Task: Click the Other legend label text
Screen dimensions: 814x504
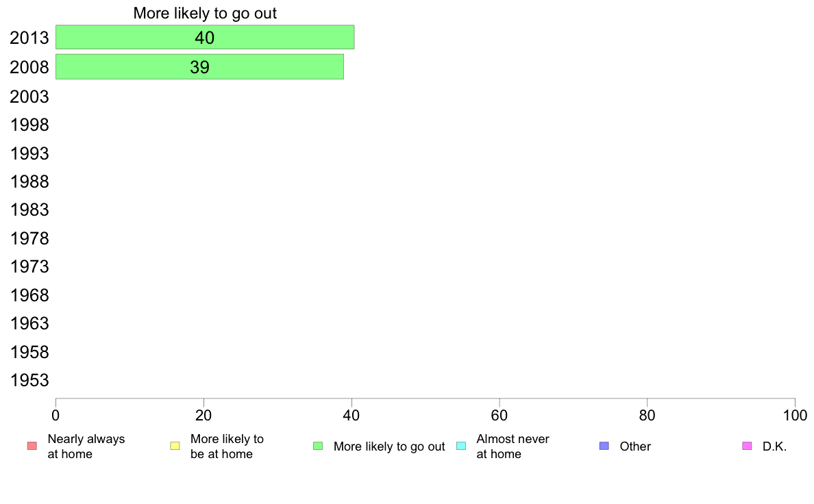Action: pos(635,446)
